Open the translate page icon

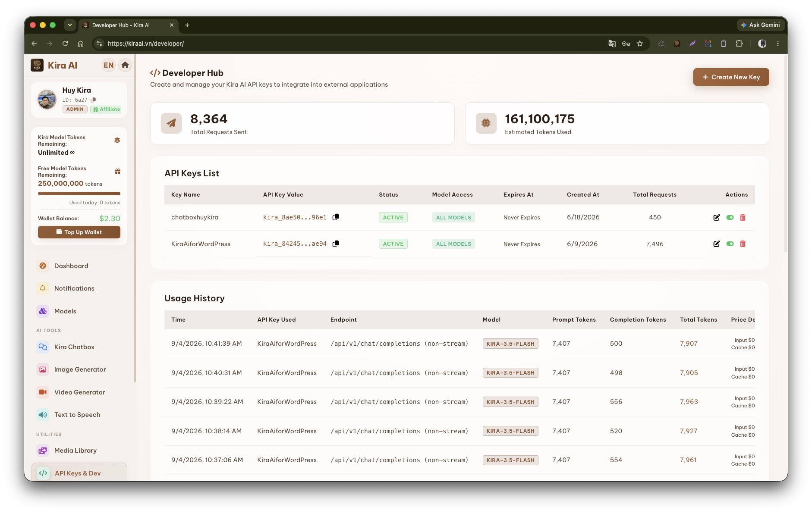click(x=612, y=44)
